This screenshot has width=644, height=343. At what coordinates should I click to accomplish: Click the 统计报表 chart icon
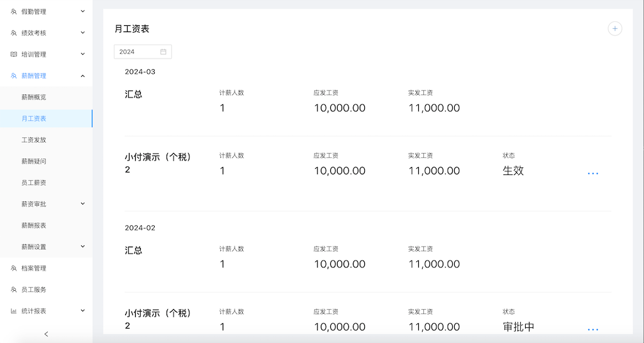tap(14, 311)
